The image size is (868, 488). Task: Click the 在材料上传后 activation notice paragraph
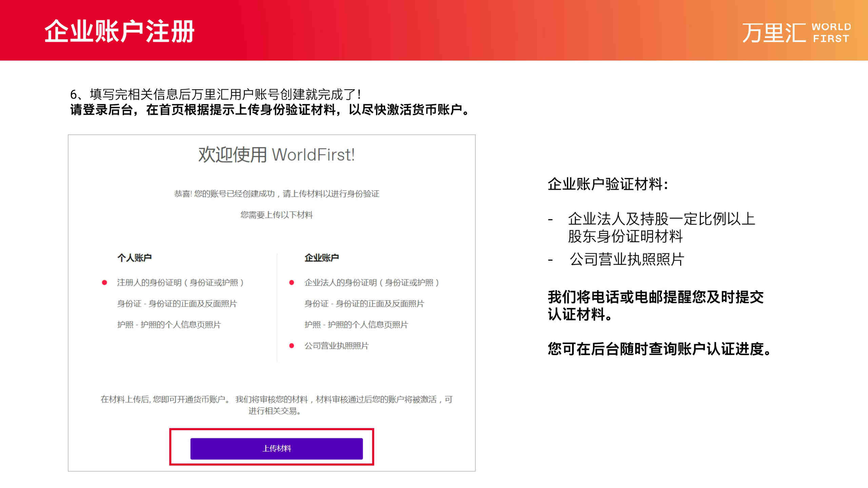276,405
